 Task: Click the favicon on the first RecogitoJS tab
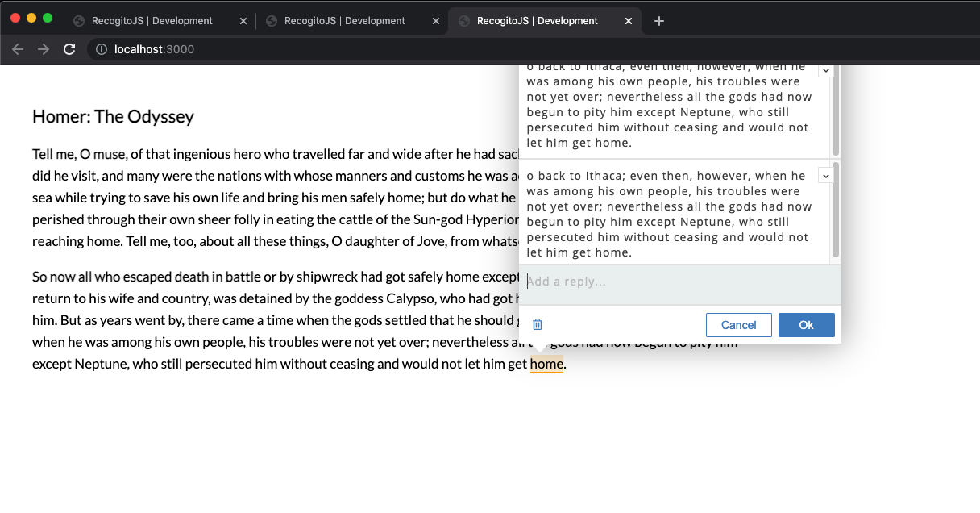(x=77, y=20)
